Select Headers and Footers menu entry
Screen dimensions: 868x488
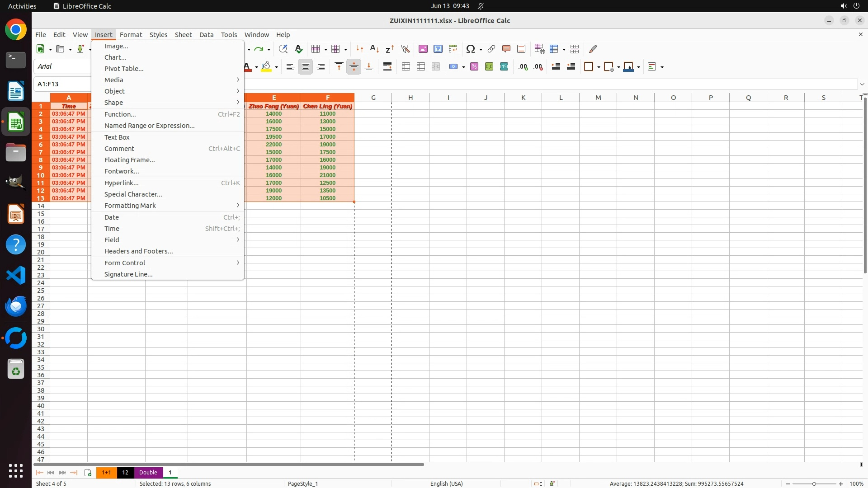click(x=138, y=251)
